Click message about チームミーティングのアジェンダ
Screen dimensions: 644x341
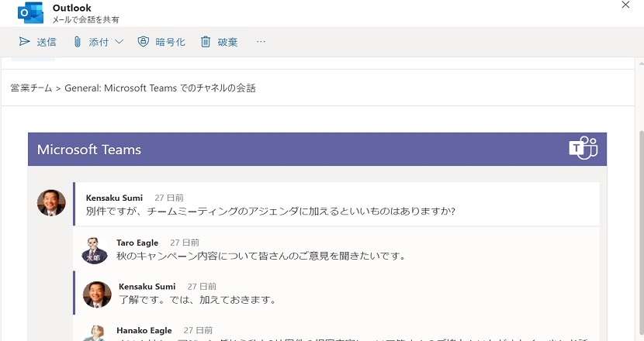coord(271,212)
